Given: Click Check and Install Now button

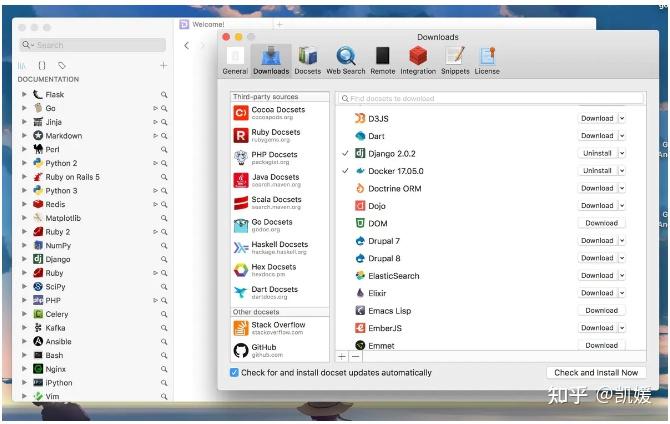Looking at the screenshot, I should (x=596, y=373).
